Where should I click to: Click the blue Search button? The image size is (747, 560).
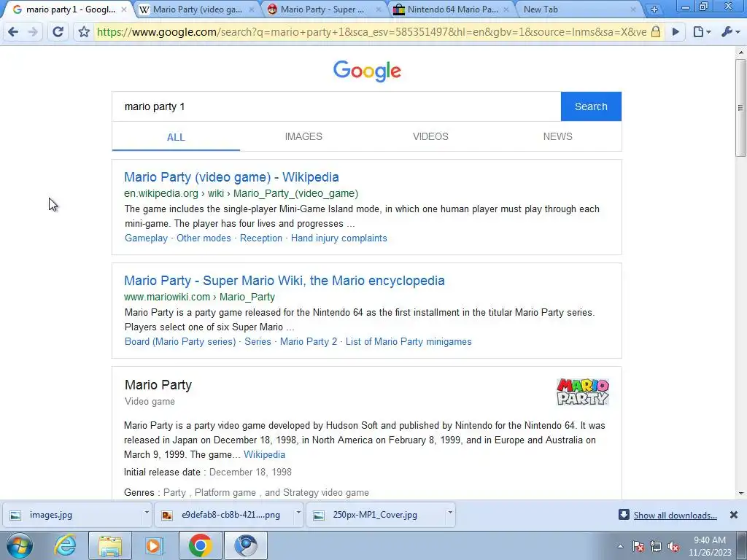coord(591,106)
